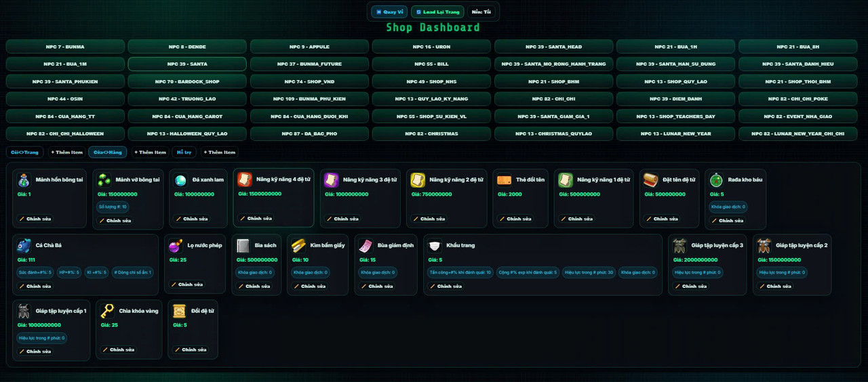Select NPC 82 - CHRISTMAS shop
Image resolution: width=868 pixels, height=382 pixels.
pos(431,134)
